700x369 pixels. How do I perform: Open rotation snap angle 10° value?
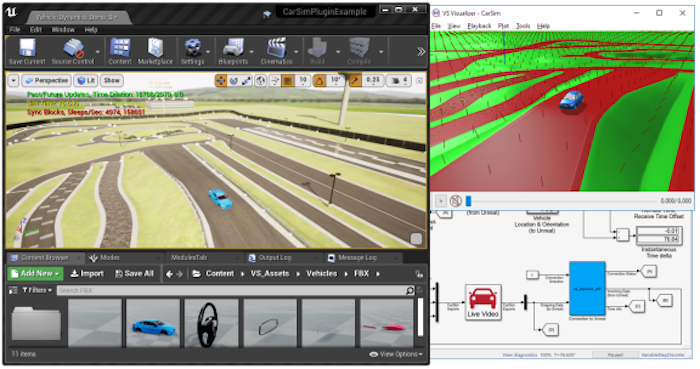click(335, 80)
